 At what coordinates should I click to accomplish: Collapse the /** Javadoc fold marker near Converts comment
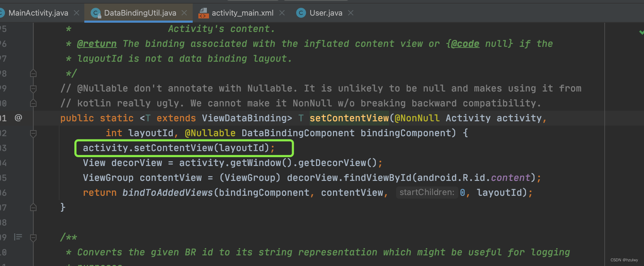pyautogui.click(x=33, y=238)
